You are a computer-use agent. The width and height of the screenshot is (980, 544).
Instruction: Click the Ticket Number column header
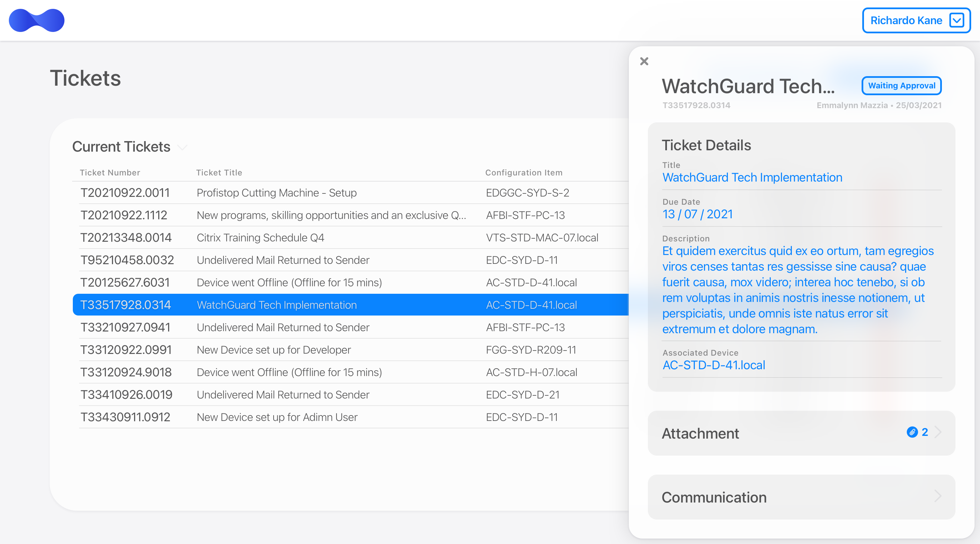(110, 173)
